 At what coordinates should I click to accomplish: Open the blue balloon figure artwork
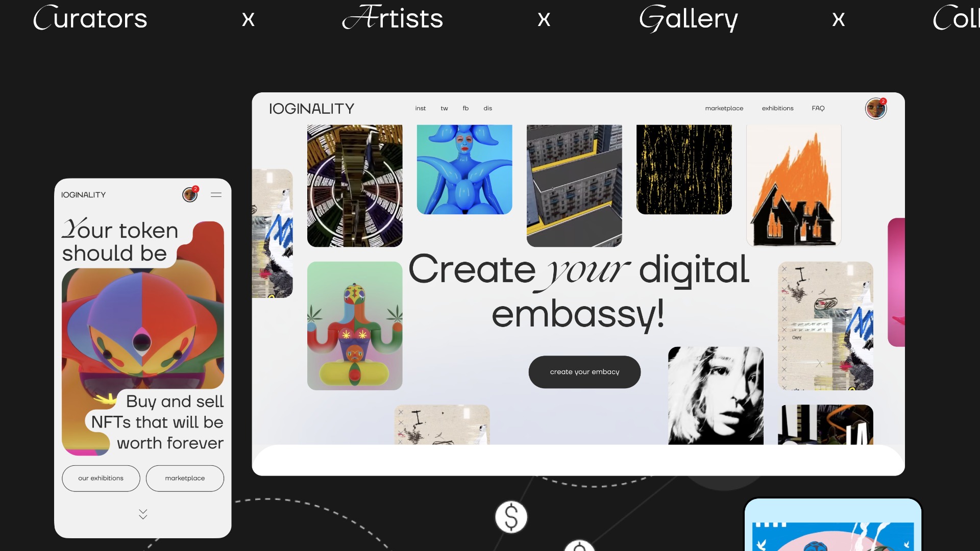pyautogui.click(x=464, y=169)
